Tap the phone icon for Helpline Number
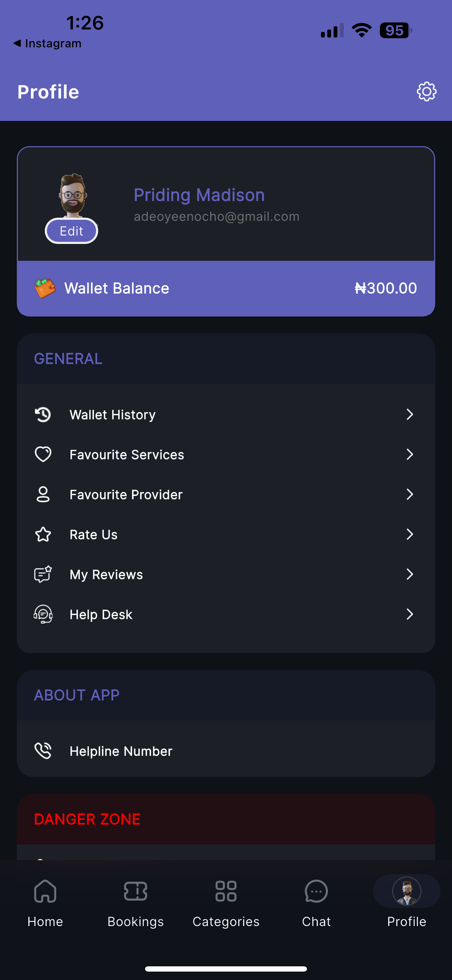 click(x=43, y=751)
